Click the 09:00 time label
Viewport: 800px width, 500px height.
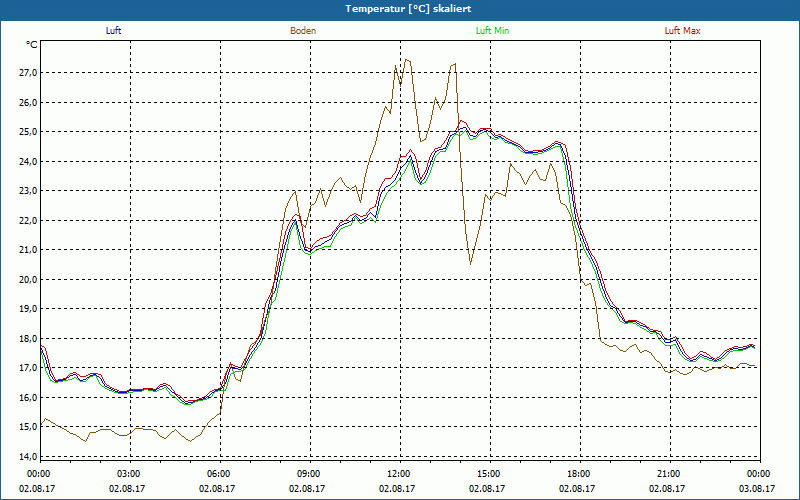310,474
